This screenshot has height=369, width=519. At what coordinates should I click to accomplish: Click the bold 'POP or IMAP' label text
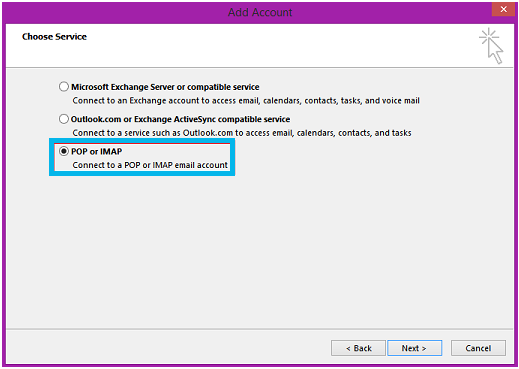pos(97,152)
